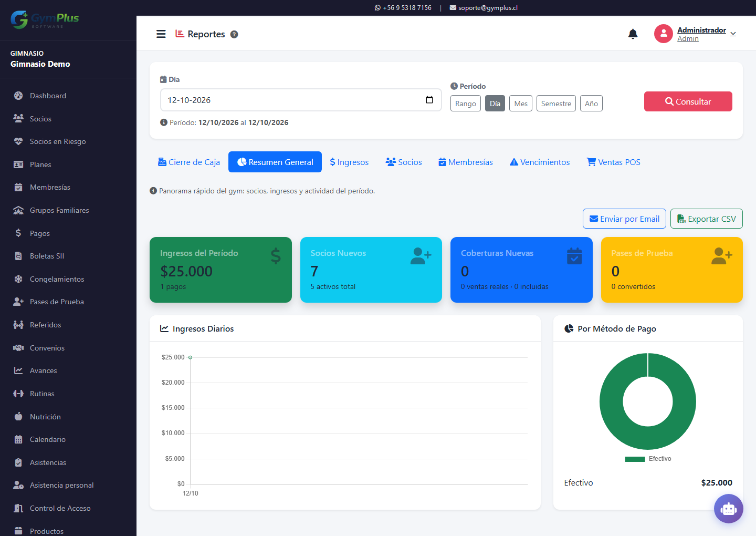The width and height of the screenshot is (756, 536).
Task: Click the notifications bell icon
Action: (633, 34)
